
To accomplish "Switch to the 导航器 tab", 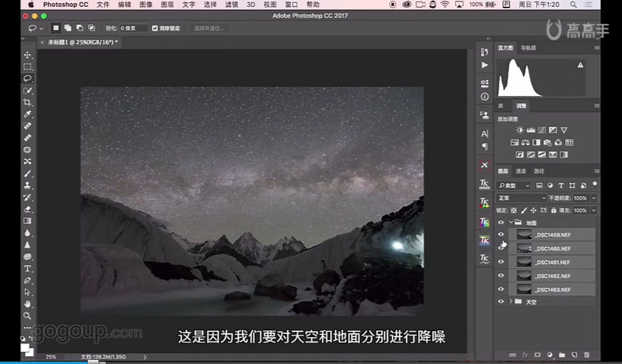I will pos(528,48).
